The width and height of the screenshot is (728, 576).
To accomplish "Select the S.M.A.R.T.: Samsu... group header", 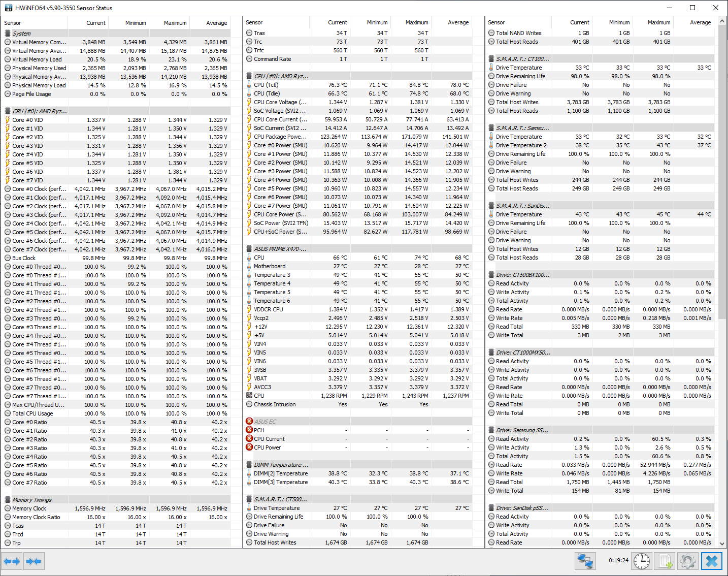I will [x=600, y=127].
